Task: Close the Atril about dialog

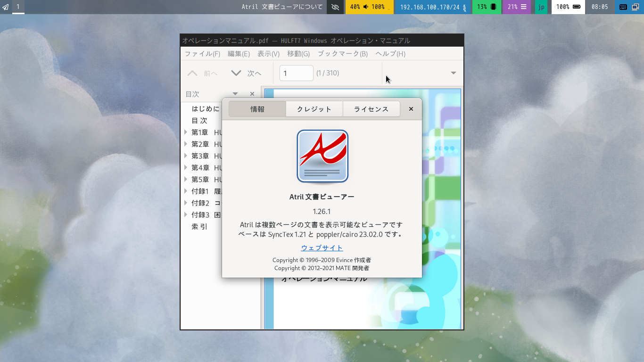Action: coord(411,109)
